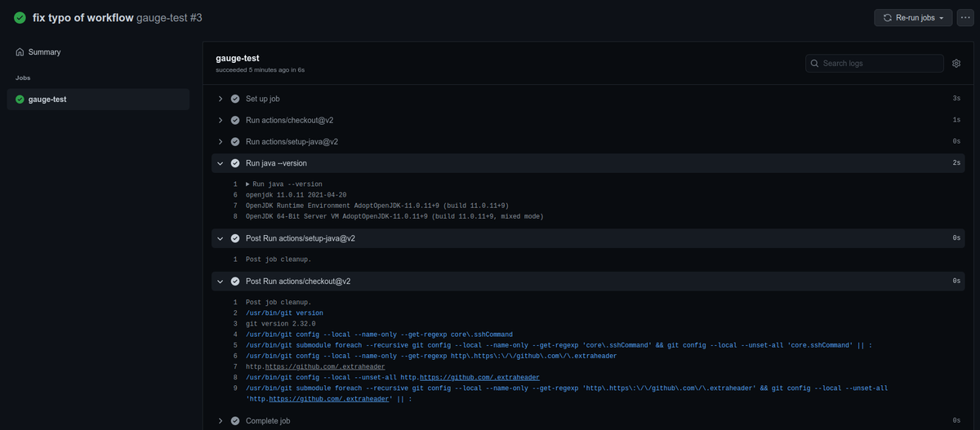Click 'OpenJDK 64-Bit Server VM' log line

coord(394,216)
